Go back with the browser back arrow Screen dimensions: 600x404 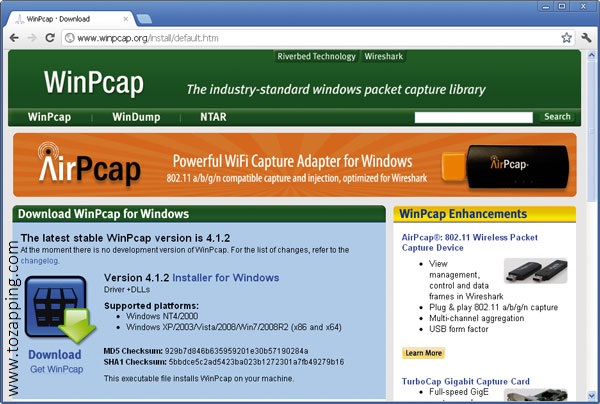(14, 37)
